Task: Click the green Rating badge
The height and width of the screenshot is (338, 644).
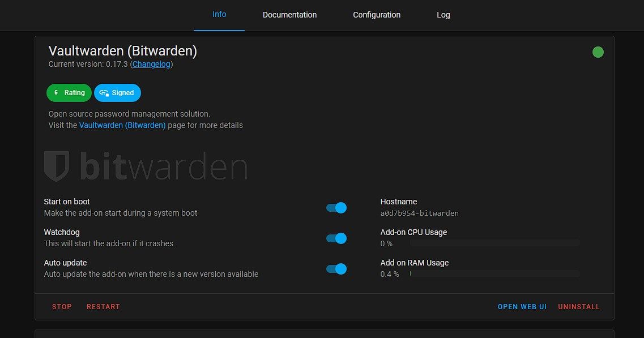Action: (69, 93)
